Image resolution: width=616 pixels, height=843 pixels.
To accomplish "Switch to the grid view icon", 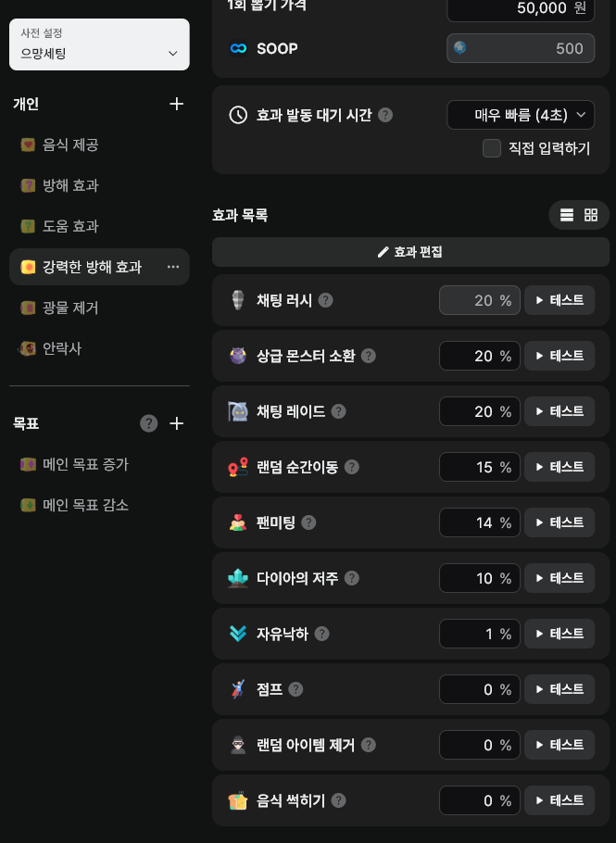I will click(591, 215).
